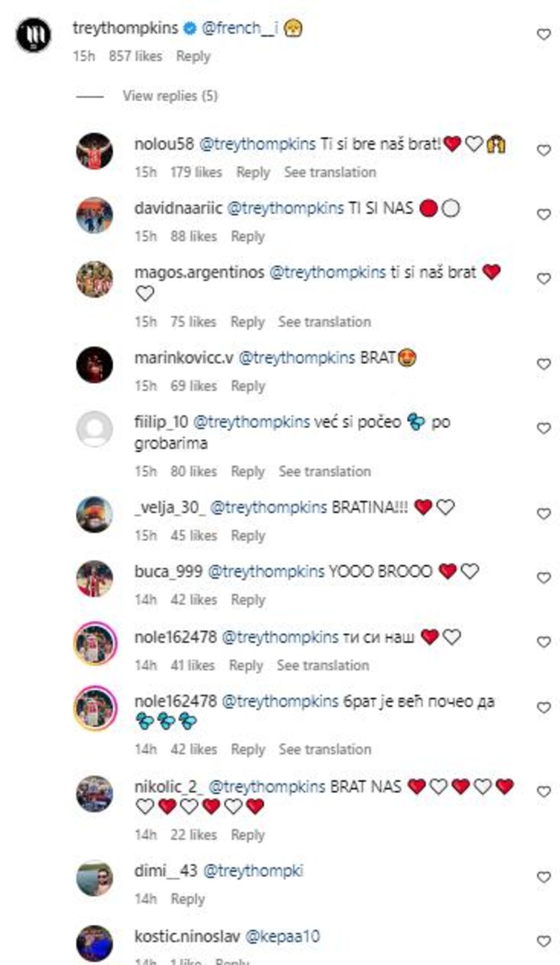Tap the heart beside _velja_30_ comment
This screenshot has height=965, width=560.
[544, 514]
